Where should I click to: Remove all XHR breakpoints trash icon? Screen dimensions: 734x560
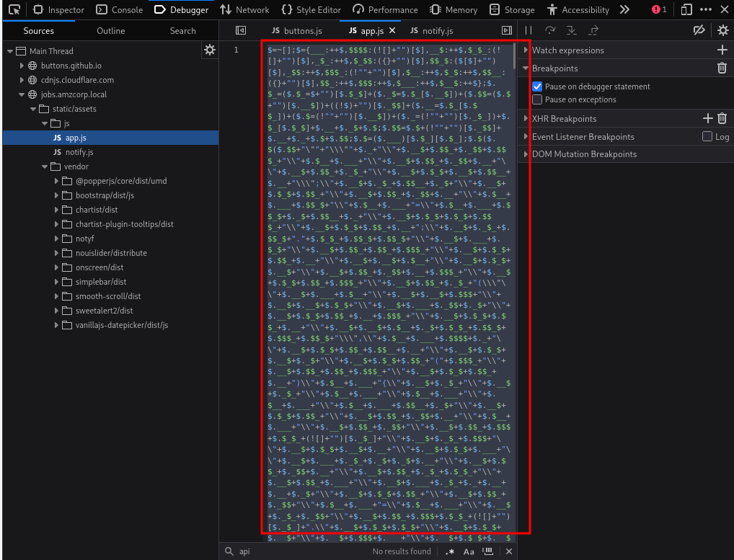722,118
